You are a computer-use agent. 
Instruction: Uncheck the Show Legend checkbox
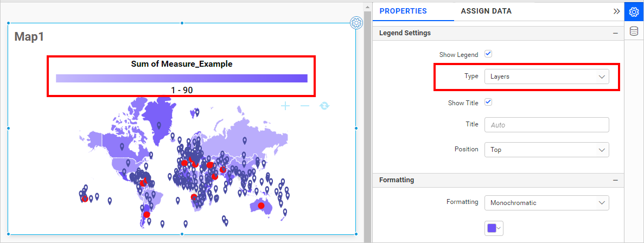(x=488, y=54)
